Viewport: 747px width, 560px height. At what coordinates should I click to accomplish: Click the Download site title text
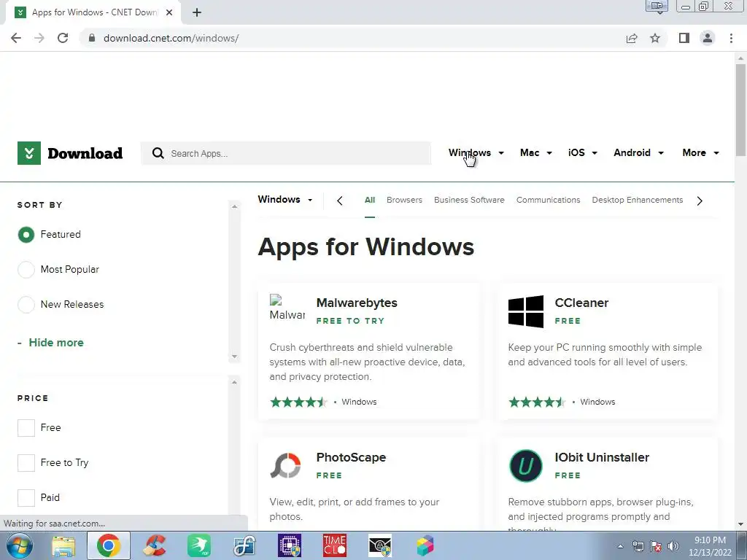pos(85,153)
